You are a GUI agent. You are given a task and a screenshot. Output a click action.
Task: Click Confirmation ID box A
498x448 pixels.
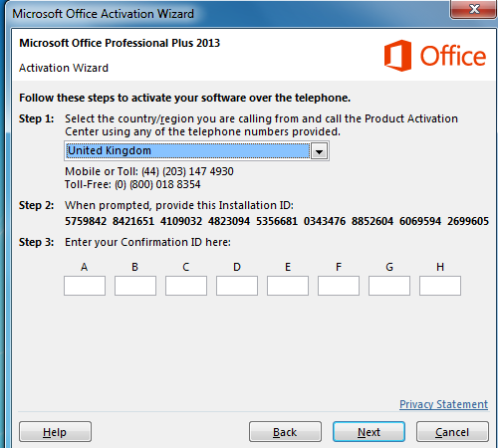(x=85, y=286)
